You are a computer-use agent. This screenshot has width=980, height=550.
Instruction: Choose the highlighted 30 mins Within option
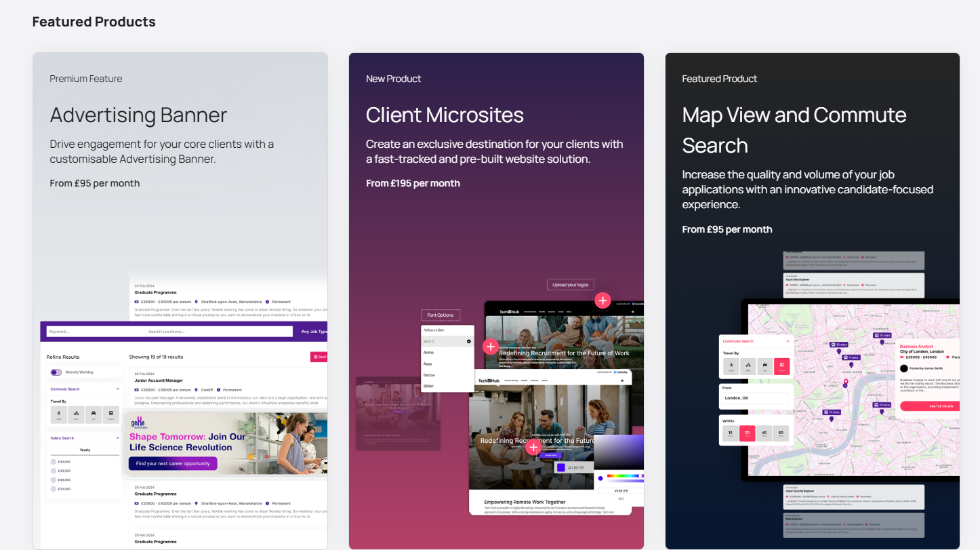[x=747, y=433]
